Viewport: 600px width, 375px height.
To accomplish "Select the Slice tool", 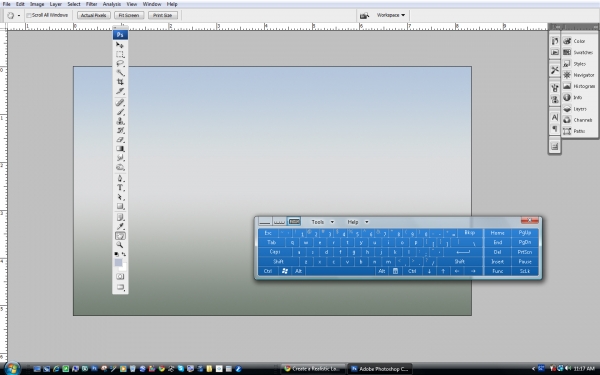I will 120,91.
